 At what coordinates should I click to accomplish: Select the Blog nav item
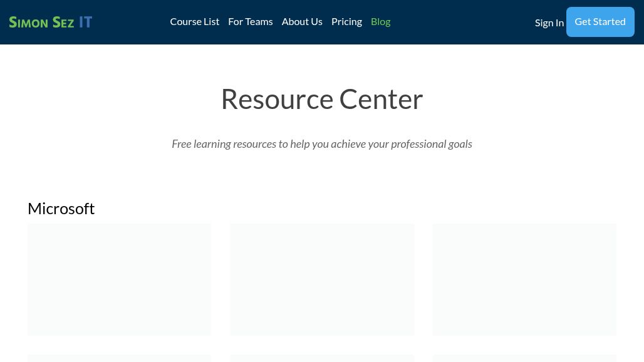380,21
